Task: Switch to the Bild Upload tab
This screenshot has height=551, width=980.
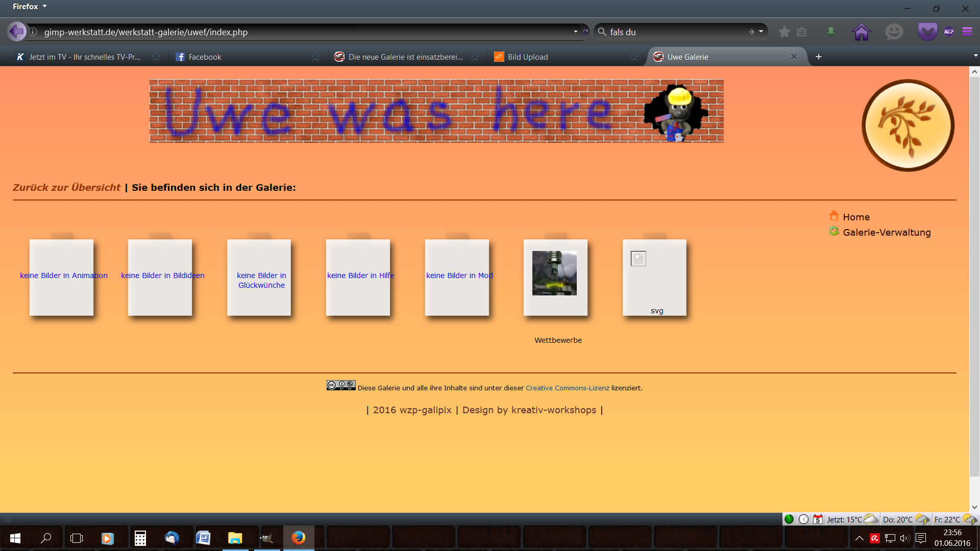Action: pyautogui.click(x=527, y=57)
